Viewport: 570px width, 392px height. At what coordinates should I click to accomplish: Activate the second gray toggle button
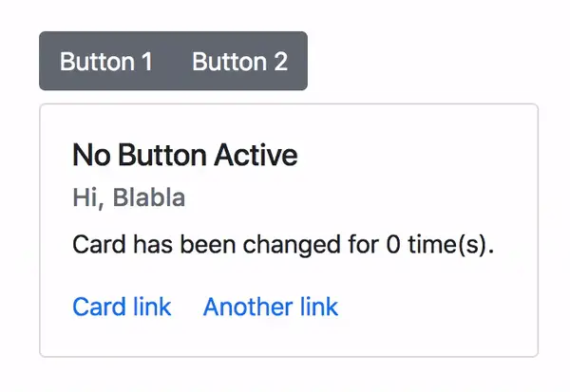(239, 62)
